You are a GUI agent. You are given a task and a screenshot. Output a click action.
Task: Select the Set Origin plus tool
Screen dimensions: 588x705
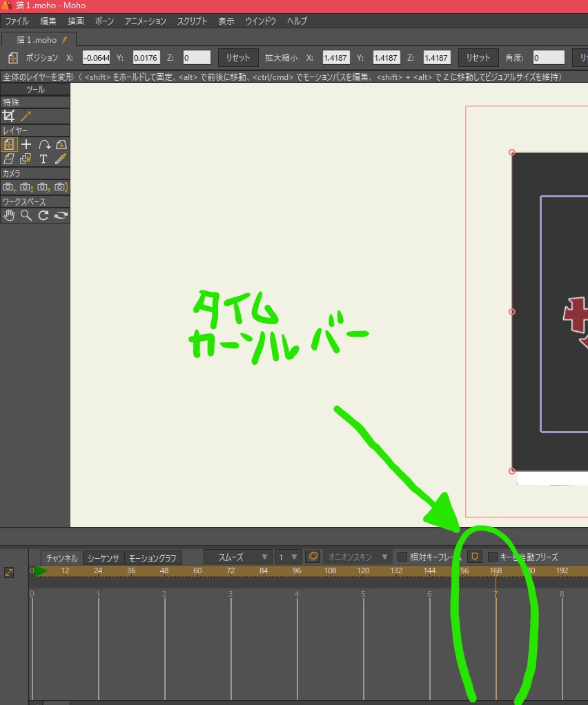(26, 144)
